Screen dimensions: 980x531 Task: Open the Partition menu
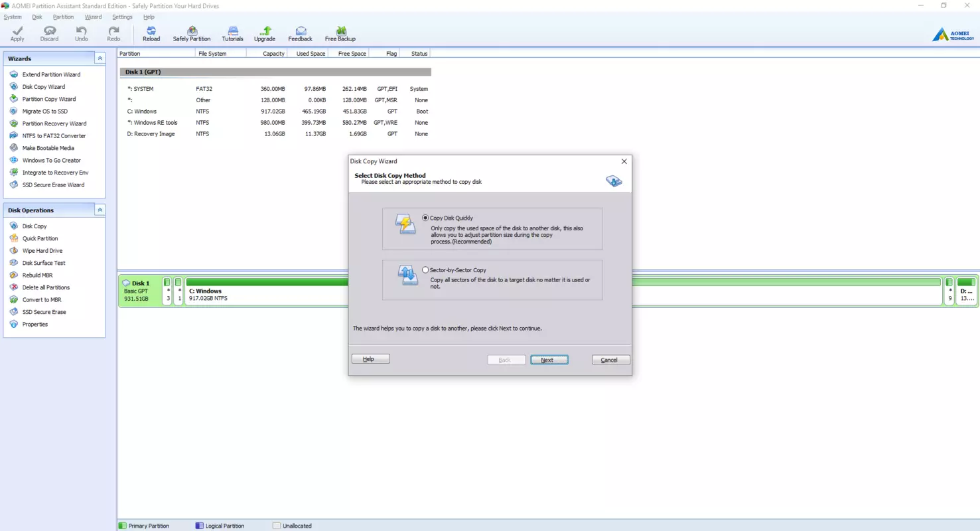(x=63, y=17)
